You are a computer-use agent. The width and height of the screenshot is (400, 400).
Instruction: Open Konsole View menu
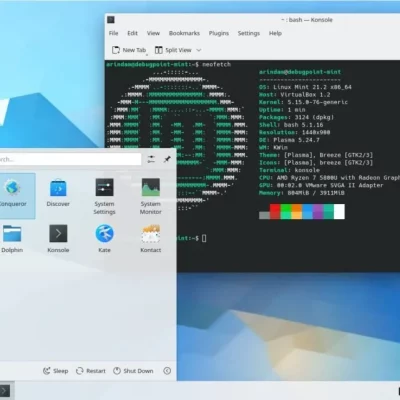pyautogui.click(x=153, y=33)
